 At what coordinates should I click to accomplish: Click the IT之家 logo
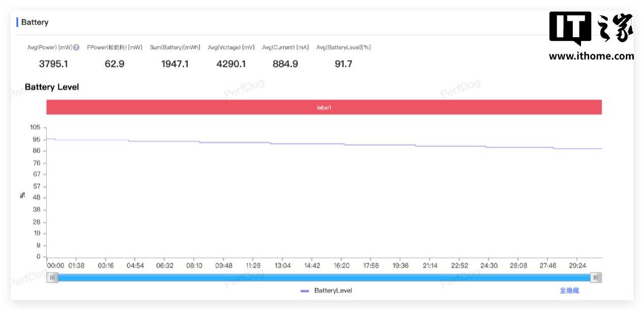point(591,29)
